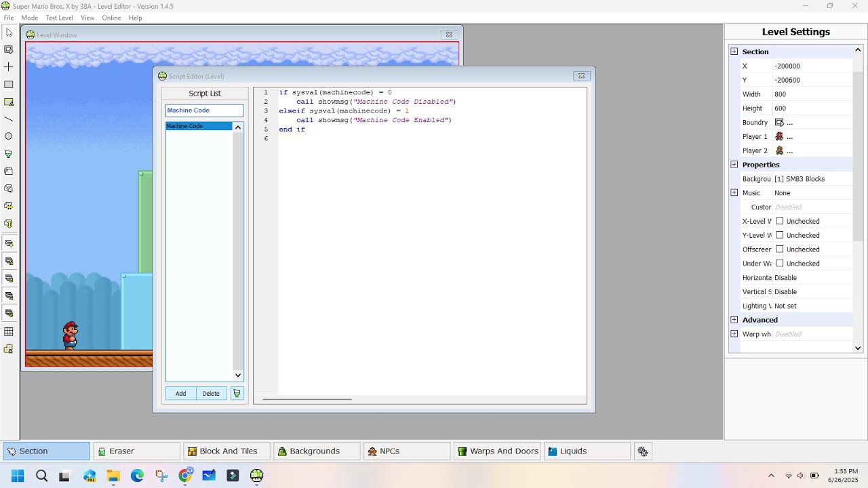Image resolution: width=868 pixels, height=488 pixels.
Task: Collapse the Advanced group in Level Settings
Action: (734, 320)
